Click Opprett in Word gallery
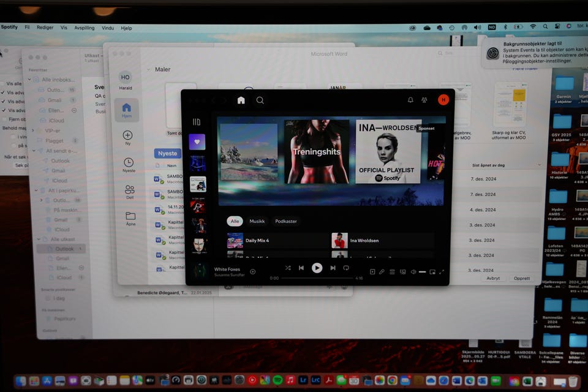This screenshot has height=392, width=588. [522, 278]
